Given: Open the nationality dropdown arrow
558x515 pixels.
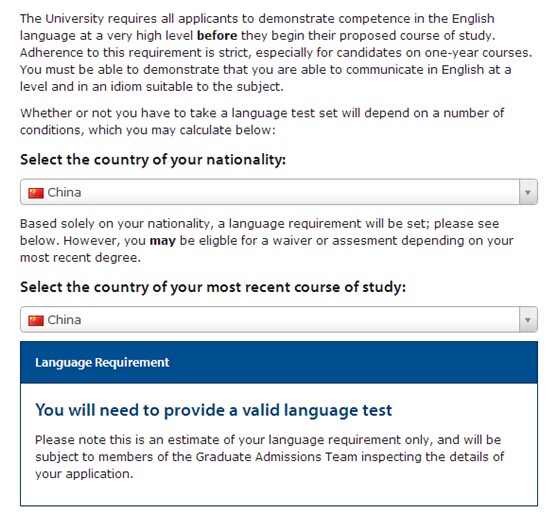Looking at the screenshot, I should 528,192.
